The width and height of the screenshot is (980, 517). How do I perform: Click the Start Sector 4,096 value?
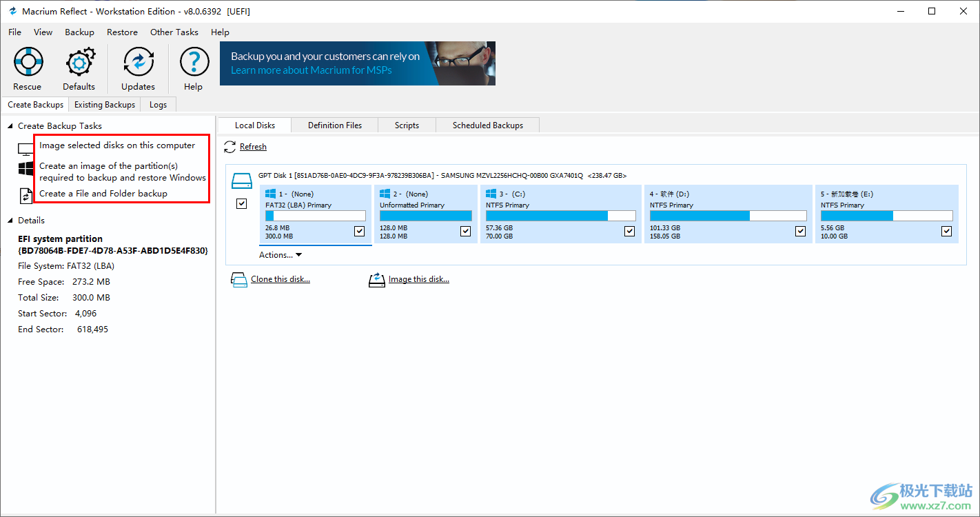tap(85, 314)
